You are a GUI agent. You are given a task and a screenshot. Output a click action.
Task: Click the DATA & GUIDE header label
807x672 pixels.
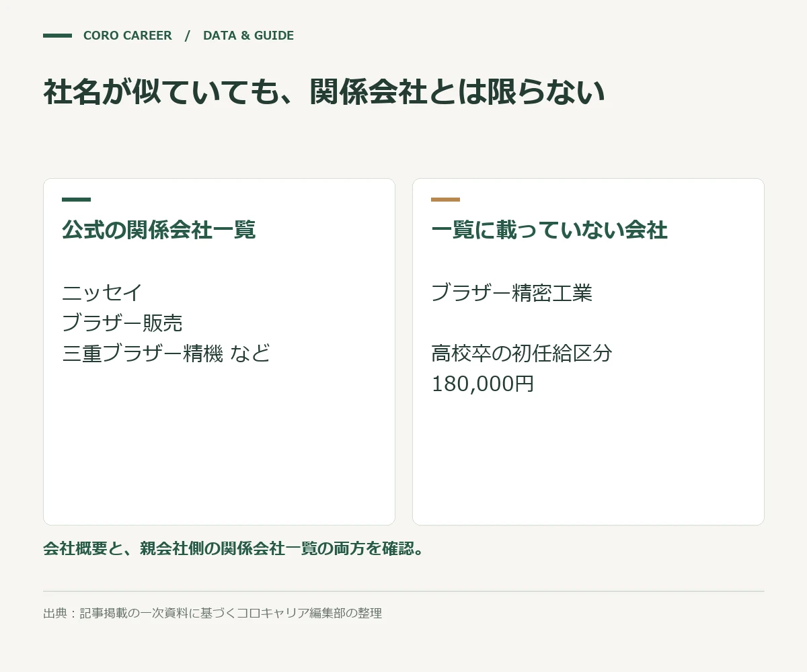click(248, 36)
